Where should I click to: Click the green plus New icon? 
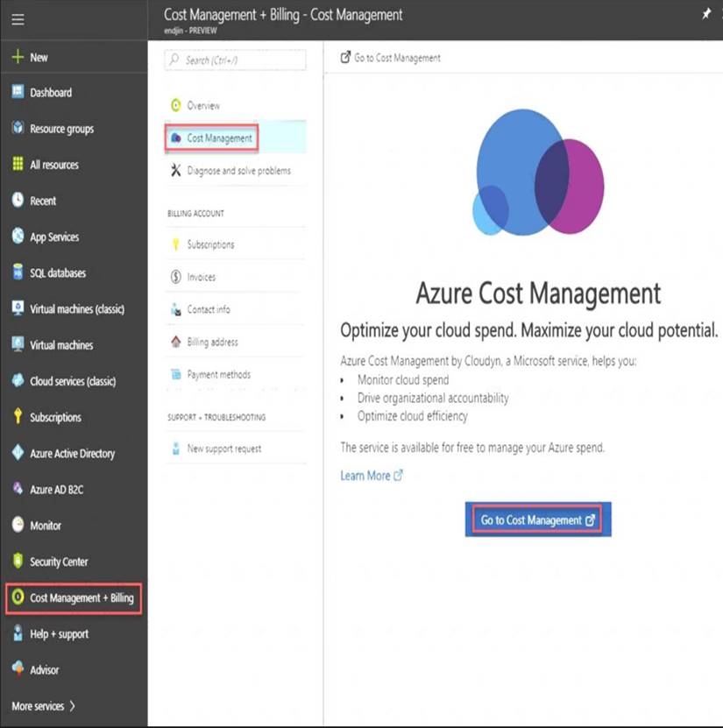18,57
